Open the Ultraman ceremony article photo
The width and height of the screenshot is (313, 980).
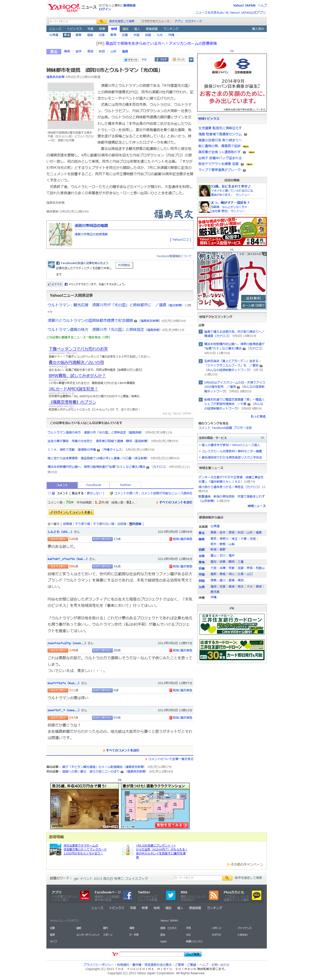click(71, 106)
